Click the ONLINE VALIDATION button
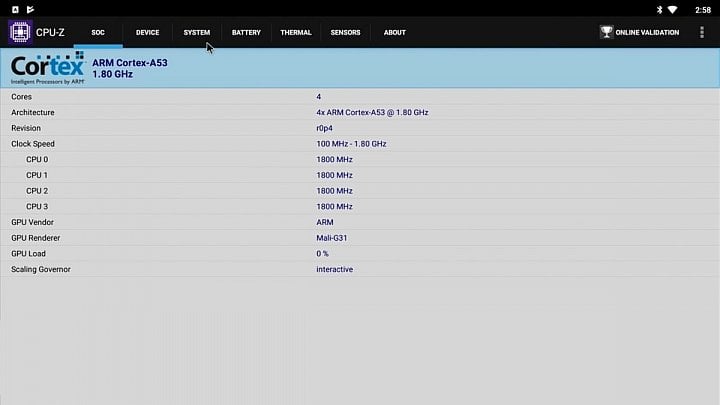This screenshot has height=405, width=720. pyautogui.click(x=639, y=32)
